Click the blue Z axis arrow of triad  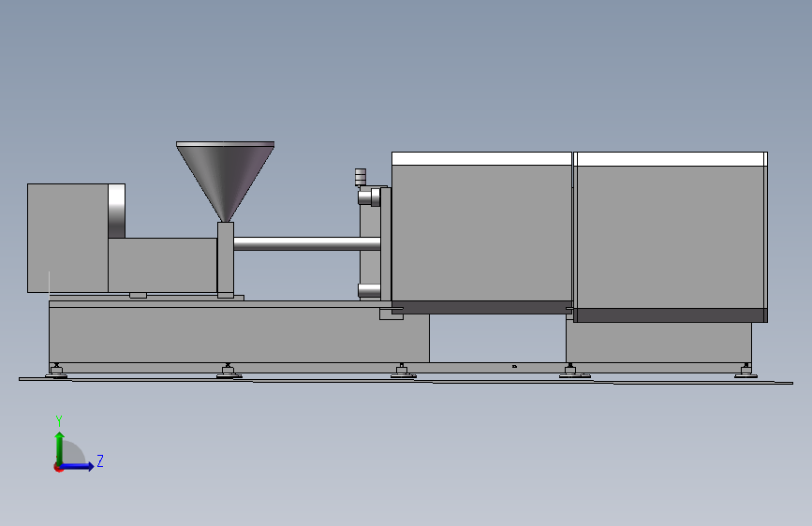click(x=78, y=466)
